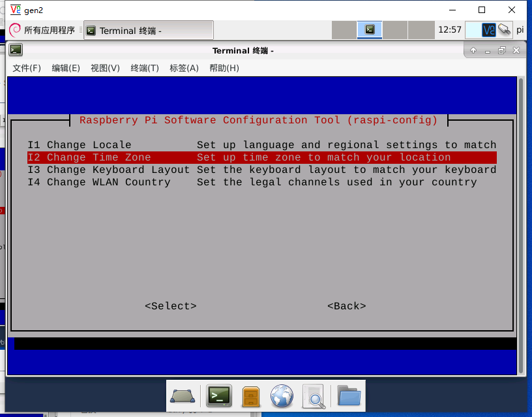
Task: Open the 所有应用程序 applications menu
Action: [x=42, y=30]
